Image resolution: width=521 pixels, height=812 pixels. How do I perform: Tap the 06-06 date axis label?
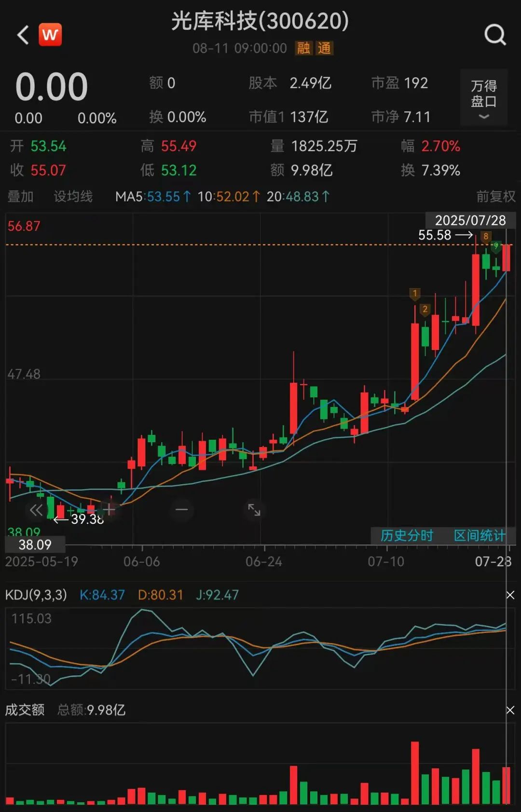[142, 561]
